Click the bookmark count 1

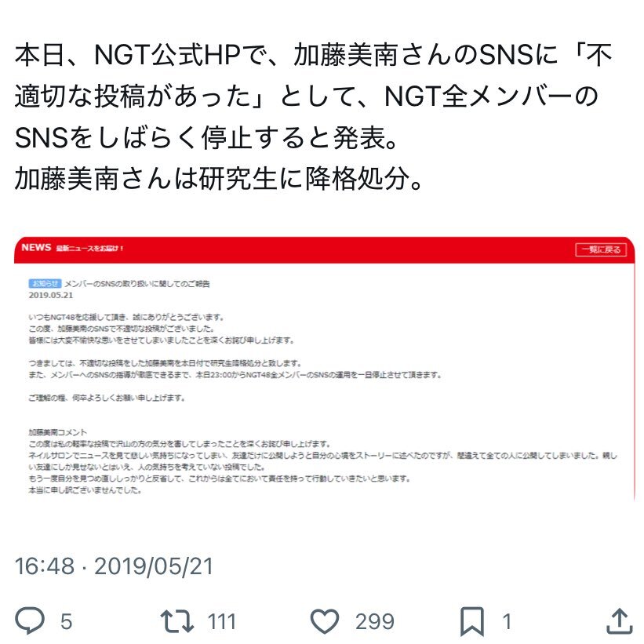507,621
